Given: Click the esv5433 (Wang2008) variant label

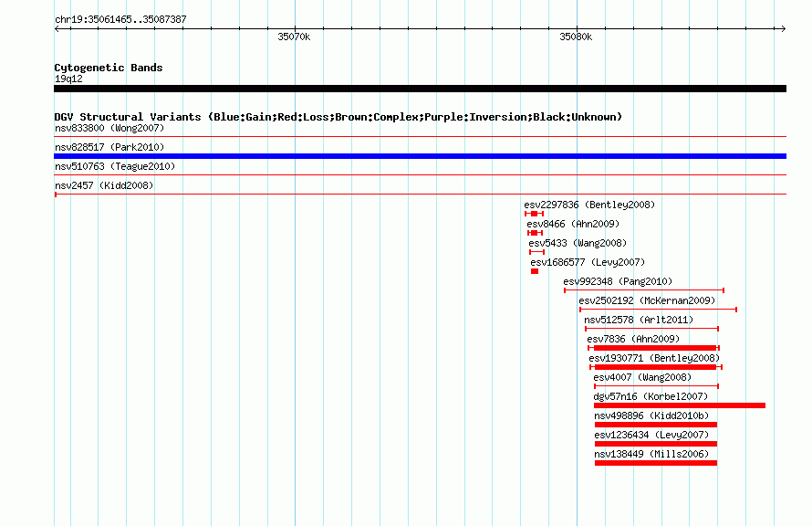Looking at the screenshot, I should (578, 243).
